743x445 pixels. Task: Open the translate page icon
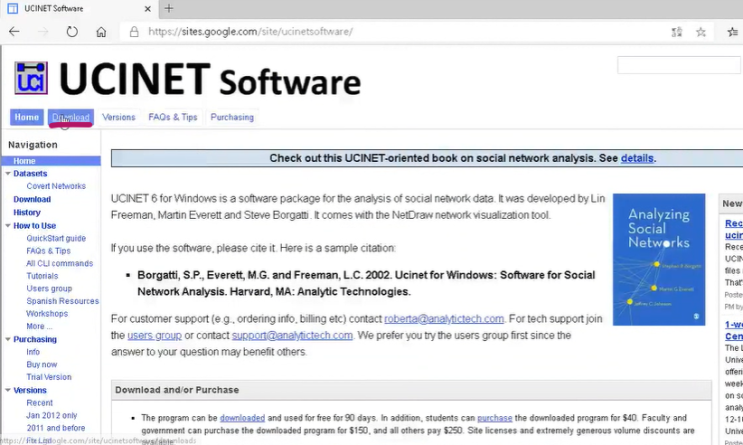pyautogui.click(x=677, y=32)
